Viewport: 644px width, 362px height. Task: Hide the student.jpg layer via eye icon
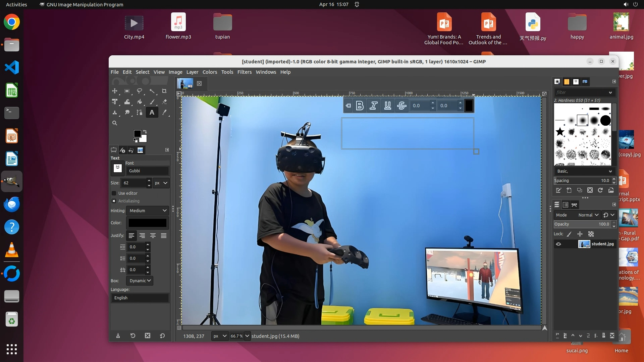tap(558, 244)
